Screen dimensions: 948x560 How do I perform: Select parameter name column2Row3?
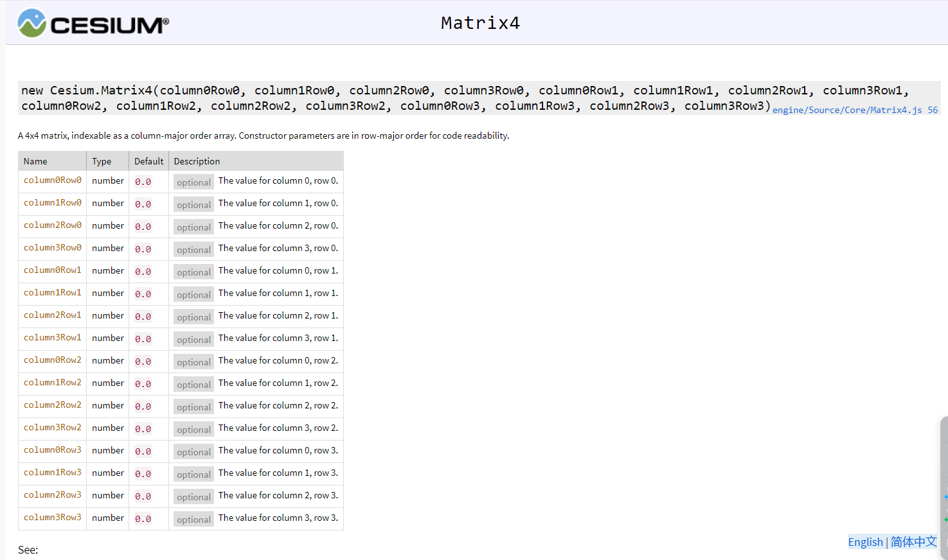point(53,495)
